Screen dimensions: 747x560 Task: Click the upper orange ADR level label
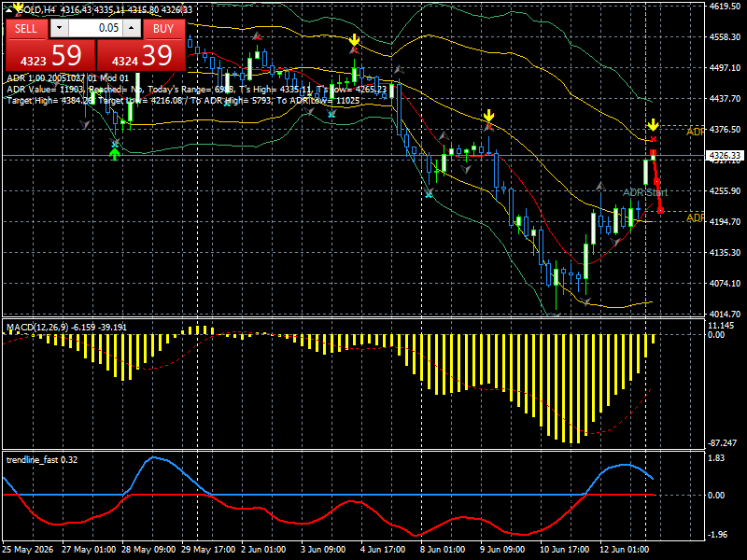coord(695,132)
